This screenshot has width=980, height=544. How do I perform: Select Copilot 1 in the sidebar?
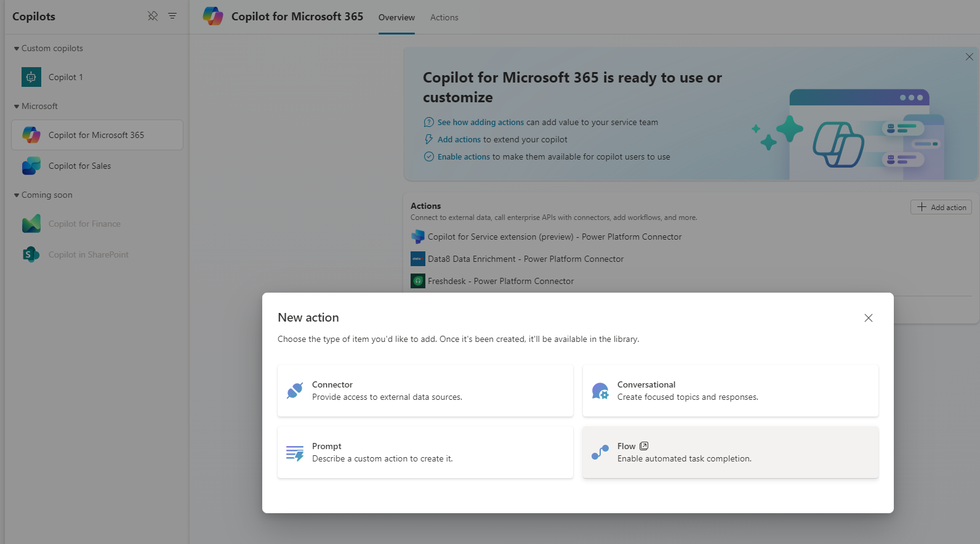[97, 77]
